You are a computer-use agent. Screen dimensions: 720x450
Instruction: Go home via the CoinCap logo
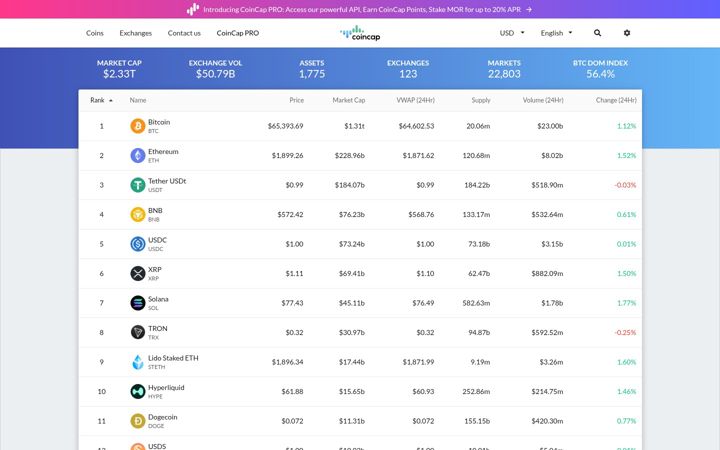[x=360, y=33]
